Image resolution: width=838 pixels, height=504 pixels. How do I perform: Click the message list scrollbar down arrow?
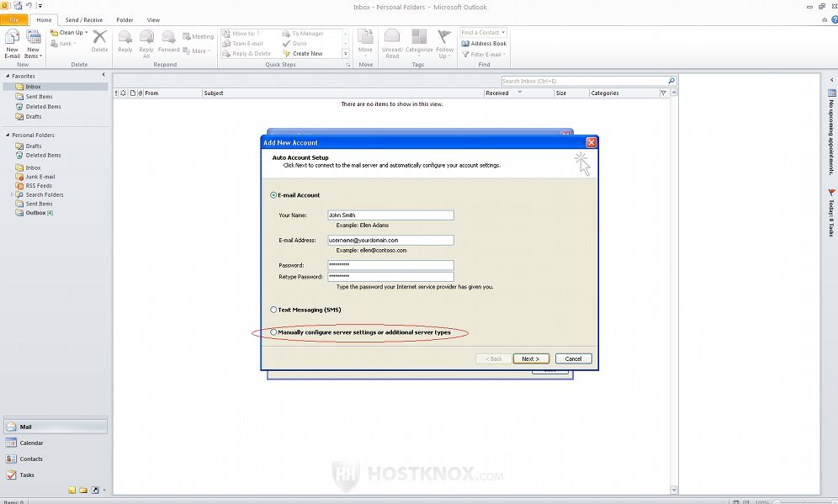(673, 490)
